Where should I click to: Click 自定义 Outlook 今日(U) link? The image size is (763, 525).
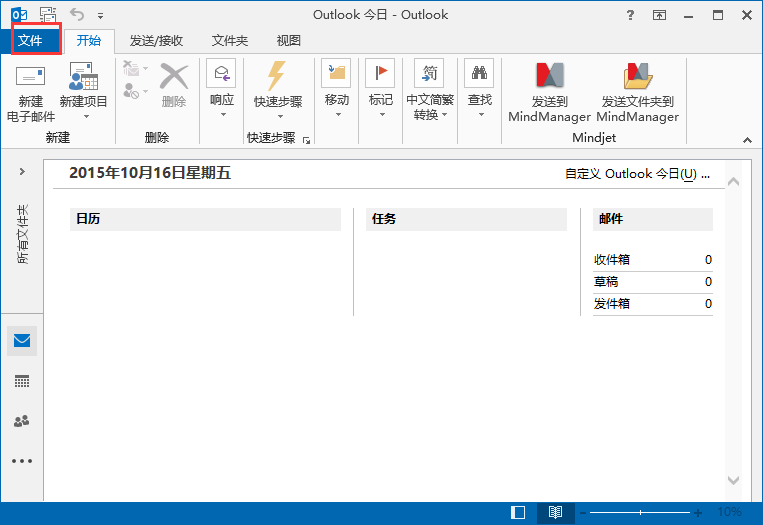pyautogui.click(x=637, y=174)
